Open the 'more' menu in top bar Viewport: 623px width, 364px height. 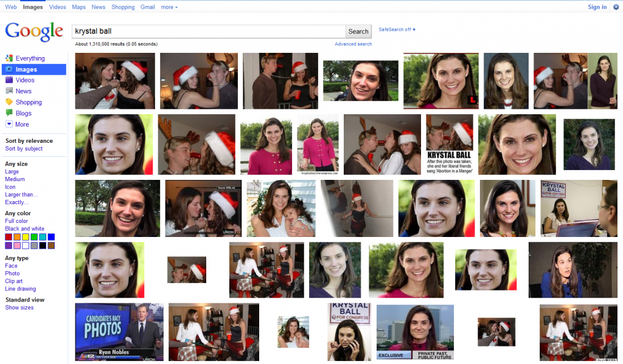click(169, 7)
